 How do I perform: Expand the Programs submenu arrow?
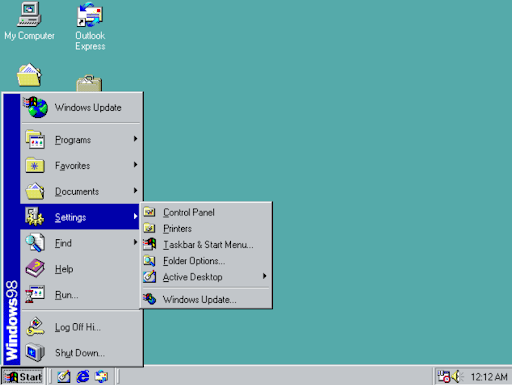click(x=135, y=139)
